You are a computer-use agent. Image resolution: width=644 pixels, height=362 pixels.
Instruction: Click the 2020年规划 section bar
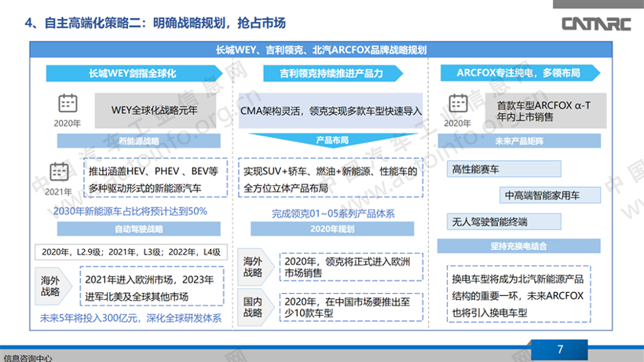332,229
